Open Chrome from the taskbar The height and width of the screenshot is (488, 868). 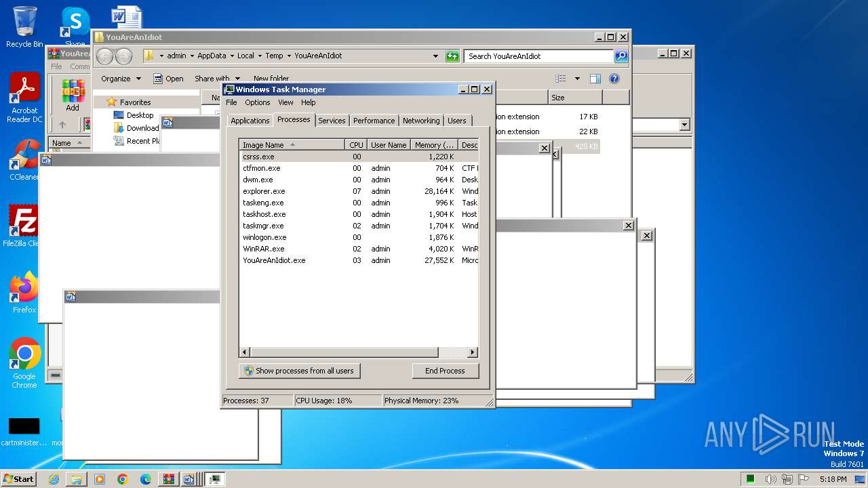tap(123, 479)
